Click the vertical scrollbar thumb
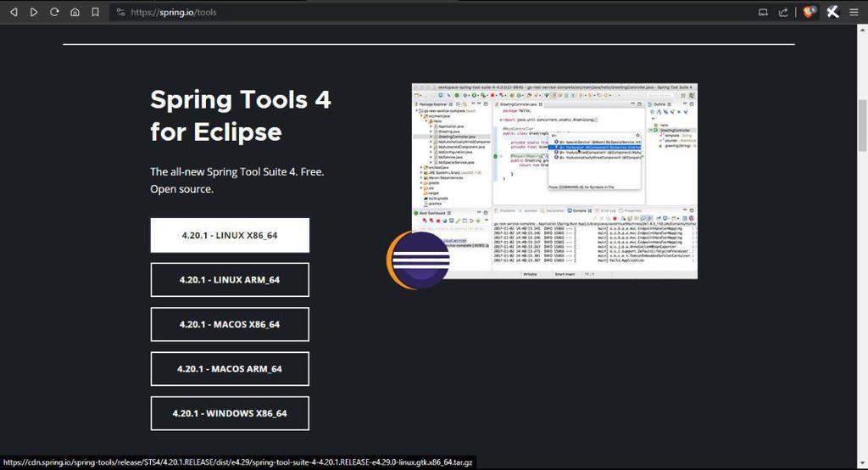 (x=862, y=125)
